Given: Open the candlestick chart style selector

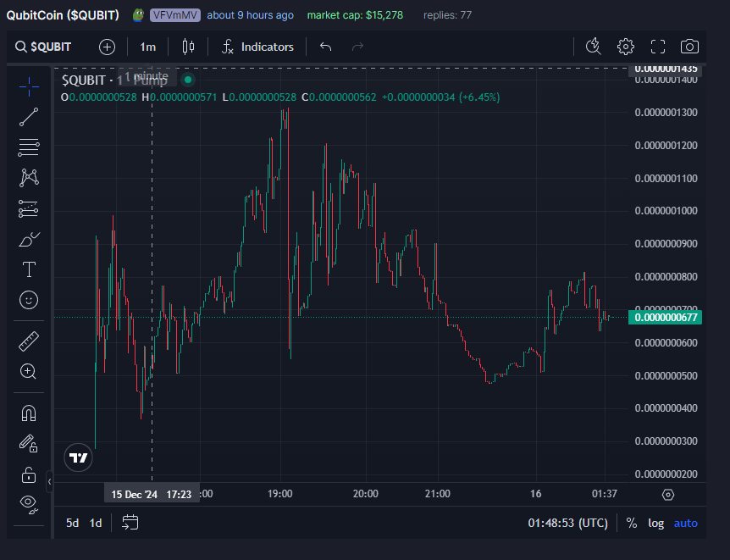Looking at the screenshot, I should click(x=188, y=47).
